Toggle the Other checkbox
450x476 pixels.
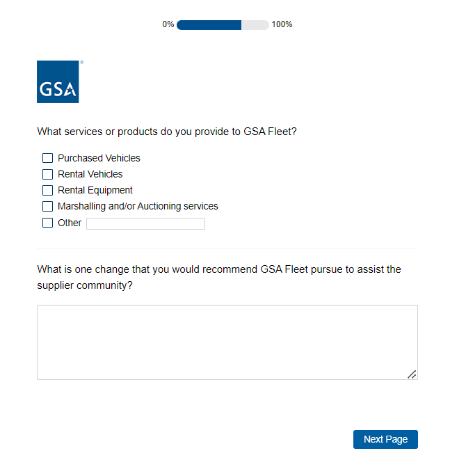tap(48, 223)
